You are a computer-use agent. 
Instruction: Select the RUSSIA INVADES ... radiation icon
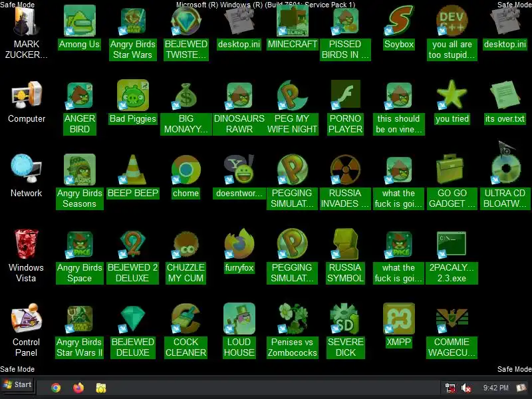345,170
